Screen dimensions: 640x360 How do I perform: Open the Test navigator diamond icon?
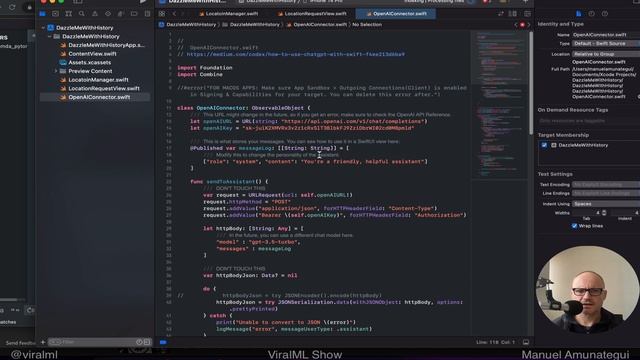(108, 14)
